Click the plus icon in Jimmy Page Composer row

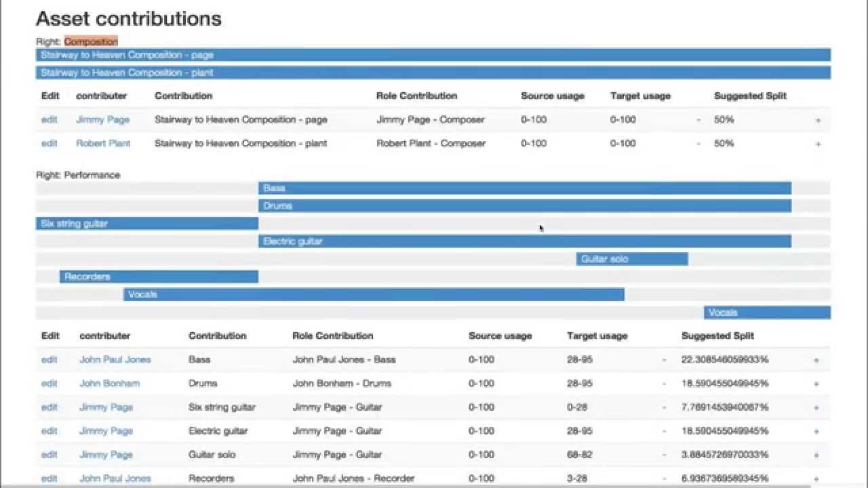click(818, 120)
